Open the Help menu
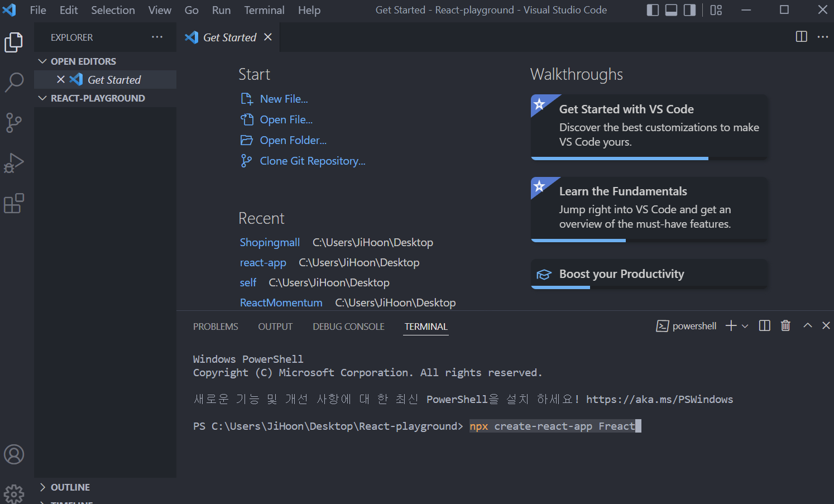 point(309,10)
